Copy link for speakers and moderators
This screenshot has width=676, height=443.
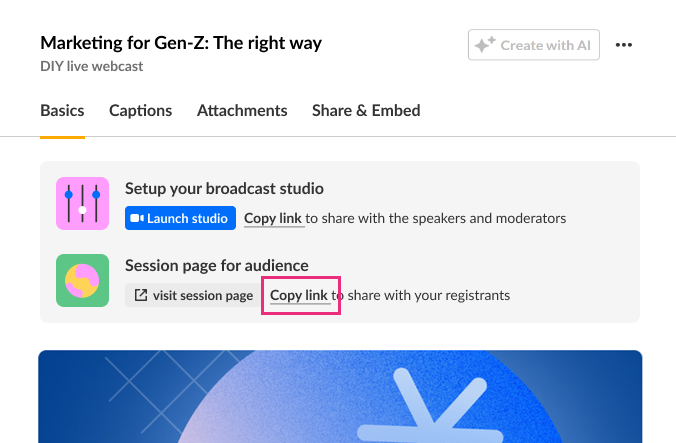(273, 218)
